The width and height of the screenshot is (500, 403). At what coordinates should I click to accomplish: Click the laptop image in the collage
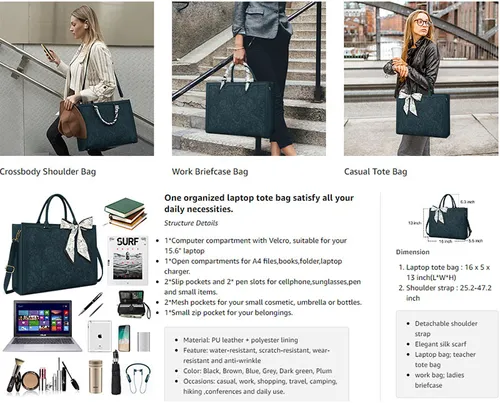click(42, 326)
